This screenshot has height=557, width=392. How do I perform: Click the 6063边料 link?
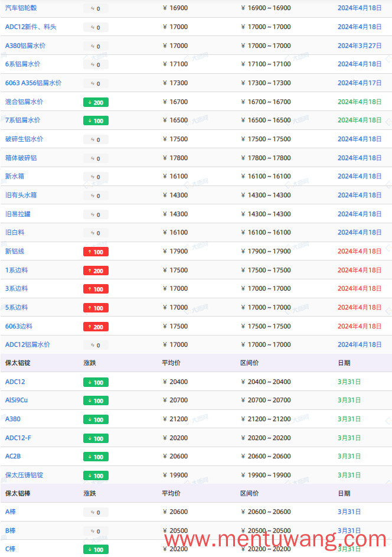[x=19, y=326]
